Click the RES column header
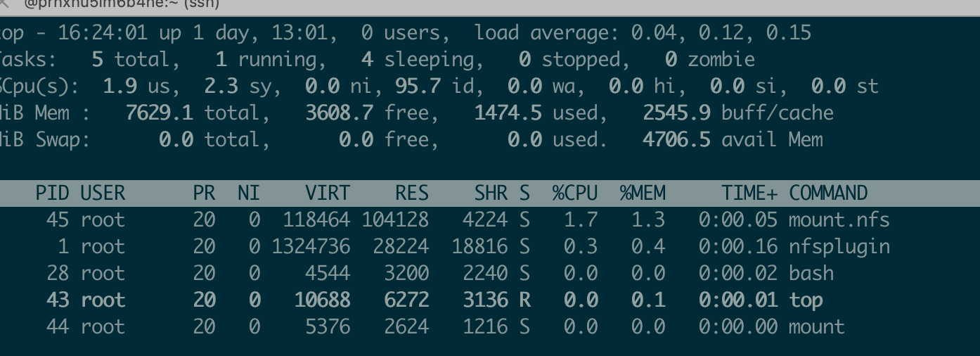980x356 pixels. (x=411, y=193)
